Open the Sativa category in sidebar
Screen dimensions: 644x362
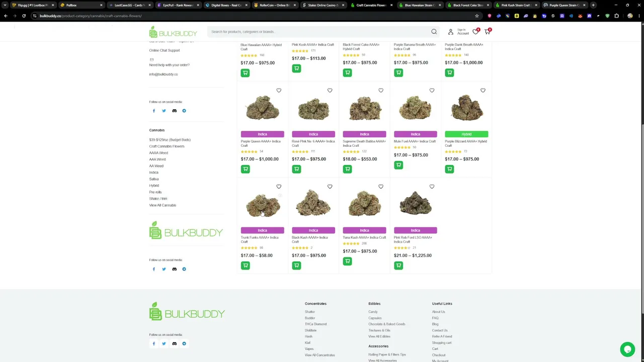[154, 179]
